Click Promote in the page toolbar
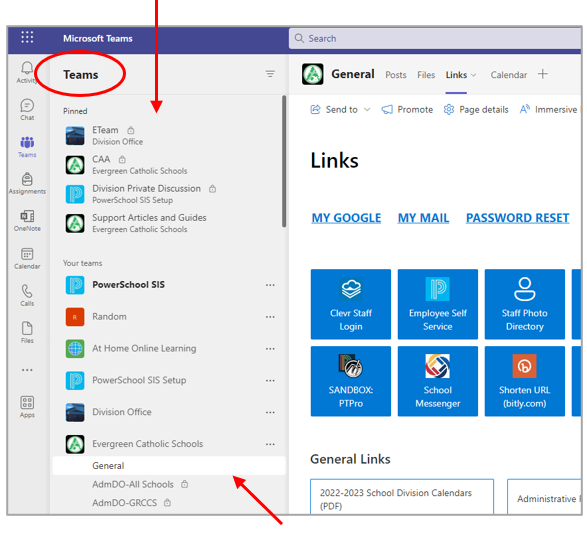The height and width of the screenshot is (533, 587). (x=407, y=109)
